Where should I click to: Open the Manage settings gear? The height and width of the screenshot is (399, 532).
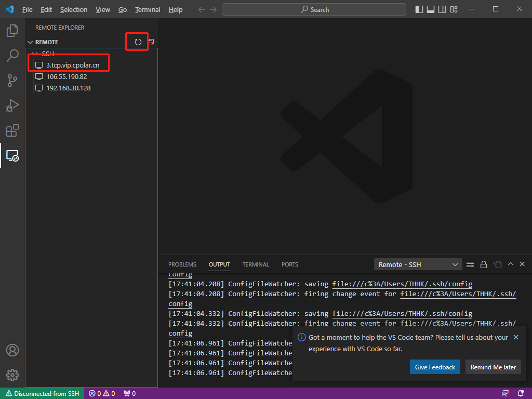pos(12,375)
